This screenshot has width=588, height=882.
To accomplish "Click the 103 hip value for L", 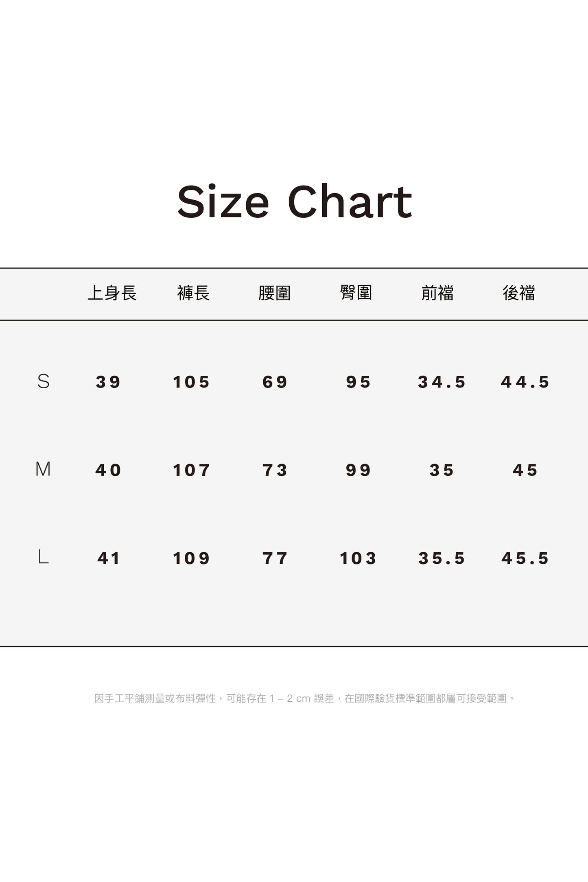I will click(358, 558).
